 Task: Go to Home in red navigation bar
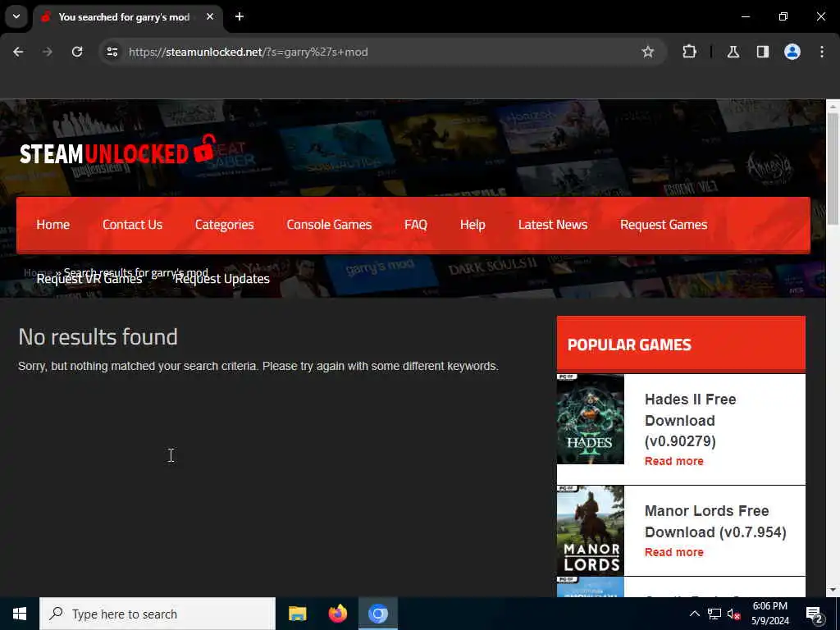(53, 225)
